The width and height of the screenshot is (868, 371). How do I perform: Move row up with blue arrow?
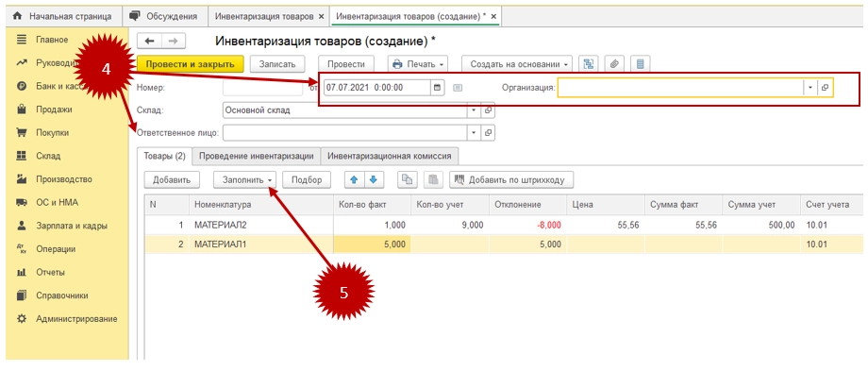tap(354, 179)
